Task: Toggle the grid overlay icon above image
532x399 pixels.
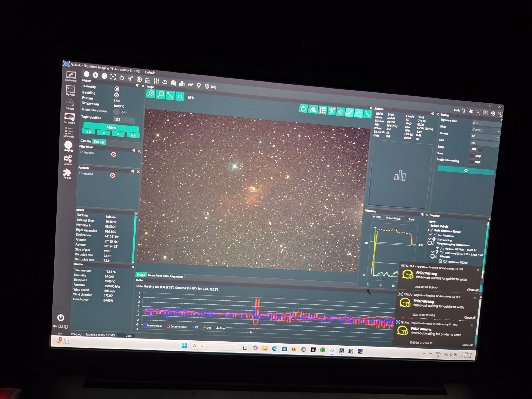Action: point(322,110)
